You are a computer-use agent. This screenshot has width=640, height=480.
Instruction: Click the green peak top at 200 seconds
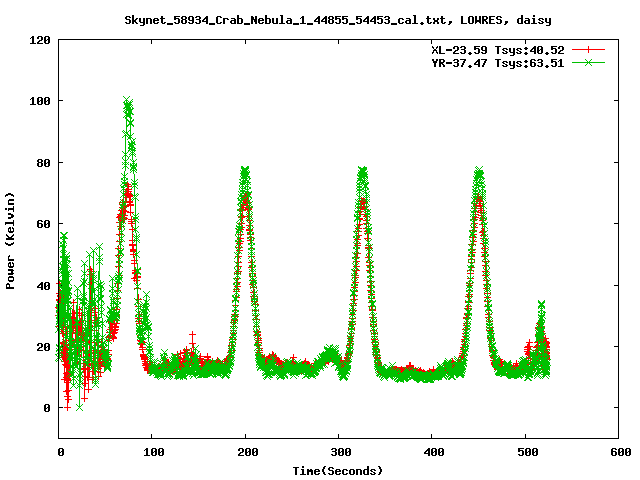coord(245,171)
